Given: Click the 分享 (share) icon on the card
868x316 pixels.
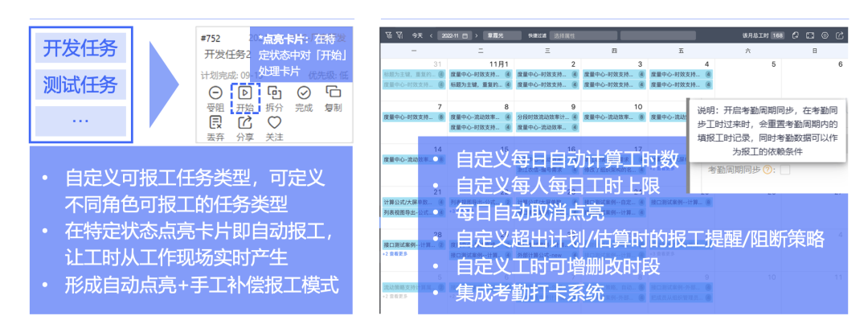Looking at the screenshot, I should [x=244, y=122].
